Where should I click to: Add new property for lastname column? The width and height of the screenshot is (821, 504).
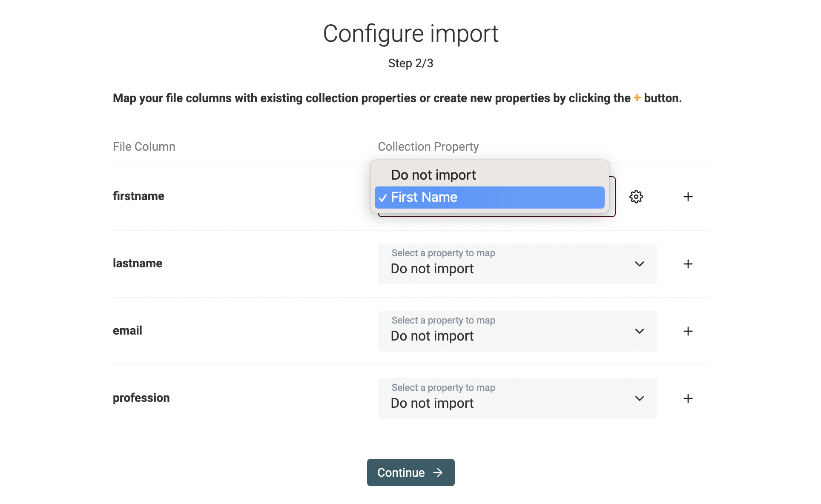pos(688,264)
